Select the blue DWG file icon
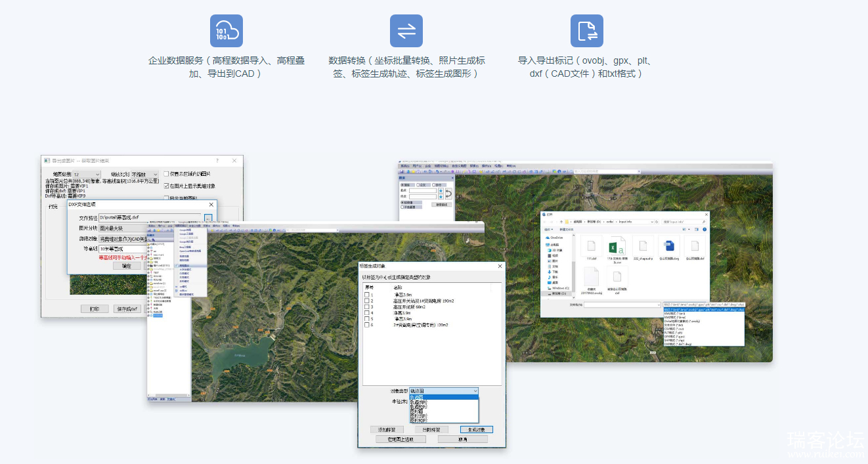868x464 pixels. tap(669, 247)
